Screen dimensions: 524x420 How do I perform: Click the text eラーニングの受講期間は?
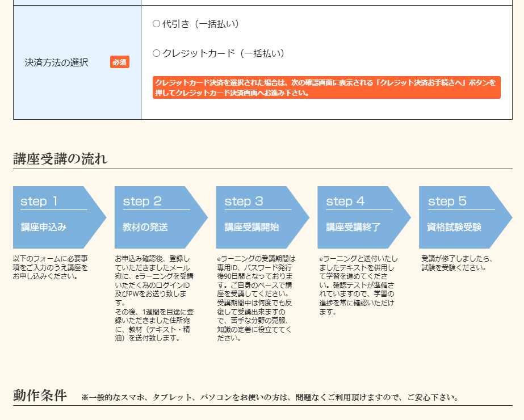click(256, 259)
